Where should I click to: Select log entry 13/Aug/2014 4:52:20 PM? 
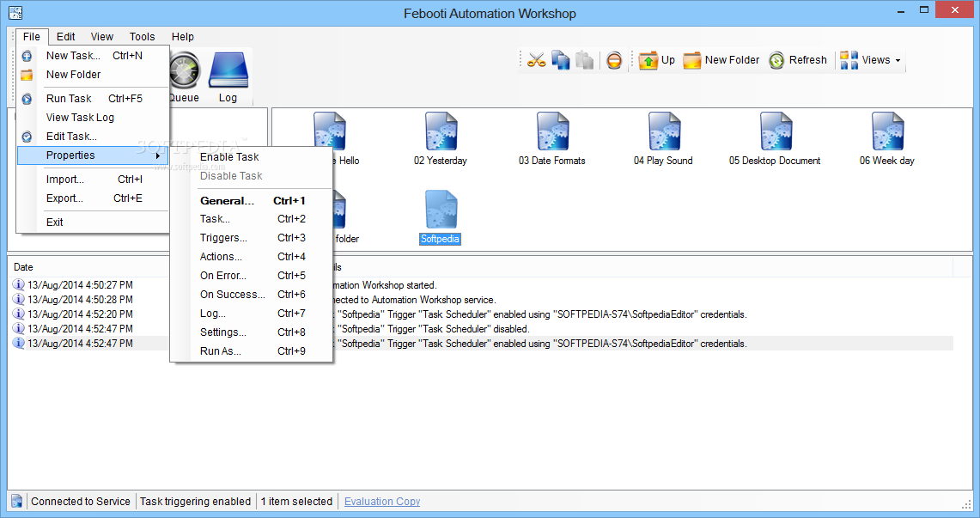[x=80, y=314]
